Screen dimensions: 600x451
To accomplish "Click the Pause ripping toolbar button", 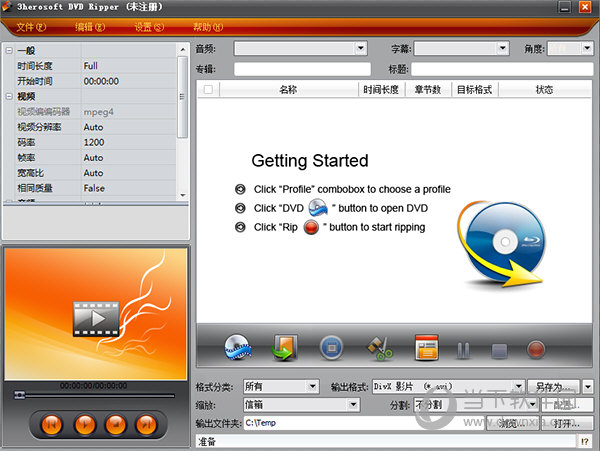I will [463, 350].
